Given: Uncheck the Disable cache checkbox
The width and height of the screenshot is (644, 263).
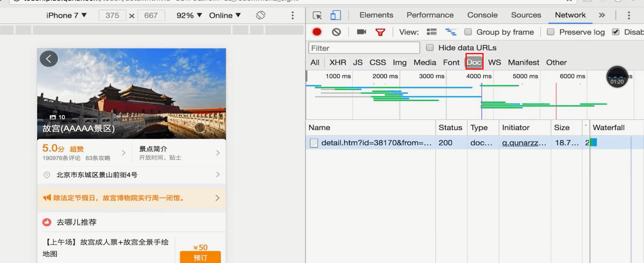Looking at the screenshot, I should (x=616, y=32).
